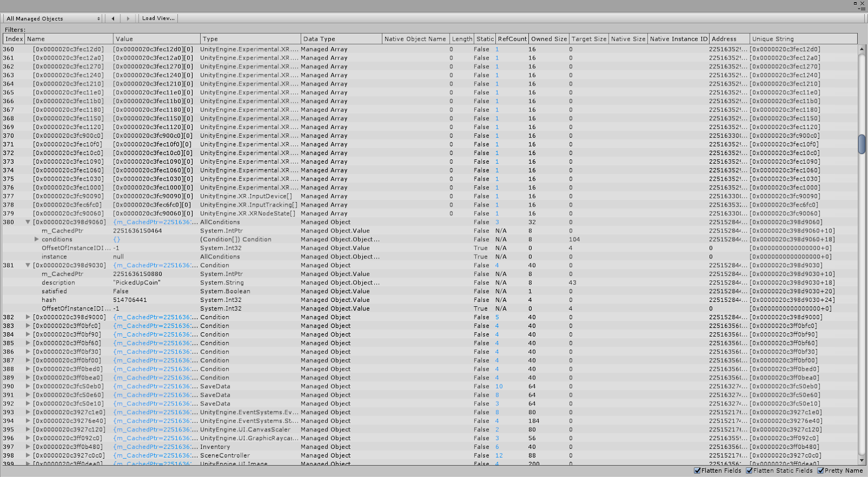Open the RefCount link 10 in row 390
This screenshot has height=477, width=868.
[499, 386]
